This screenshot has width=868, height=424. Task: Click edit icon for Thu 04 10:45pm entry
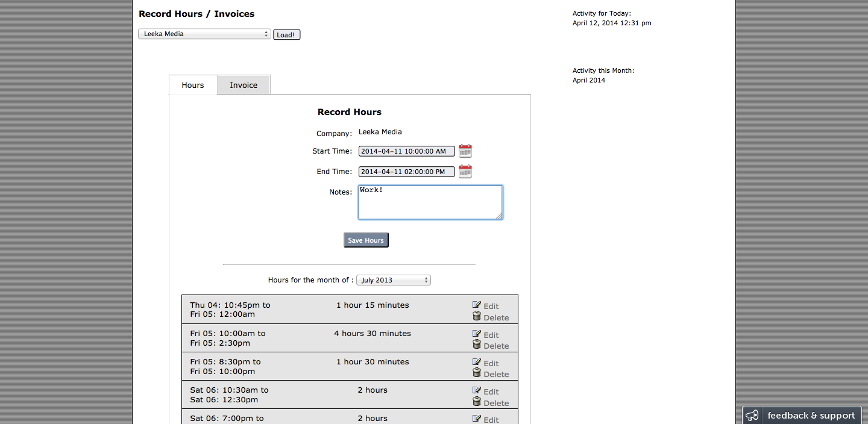point(477,305)
